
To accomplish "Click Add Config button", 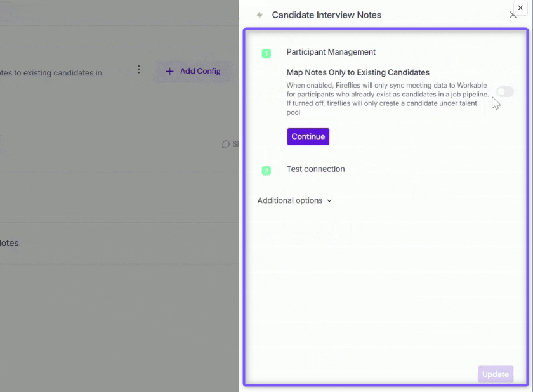I will 193,71.
